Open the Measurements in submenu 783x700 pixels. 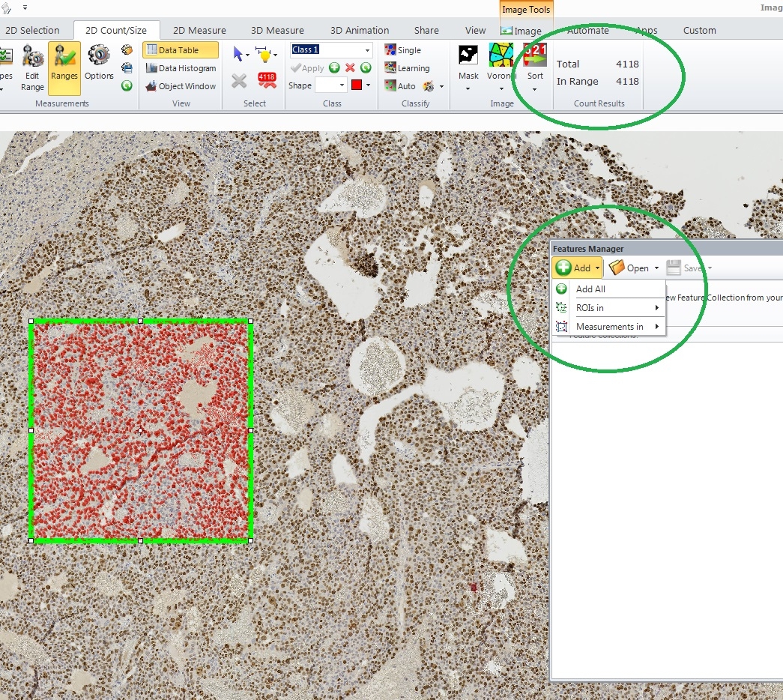pyautogui.click(x=610, y=327)
